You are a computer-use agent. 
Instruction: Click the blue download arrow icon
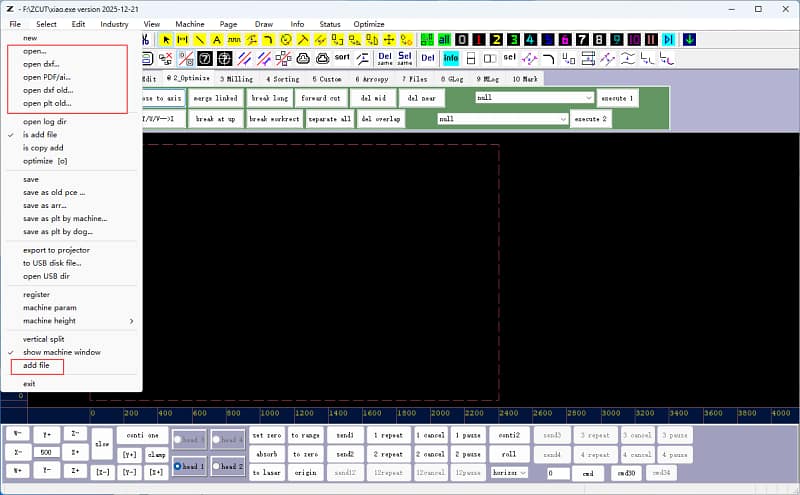point(689,39)
